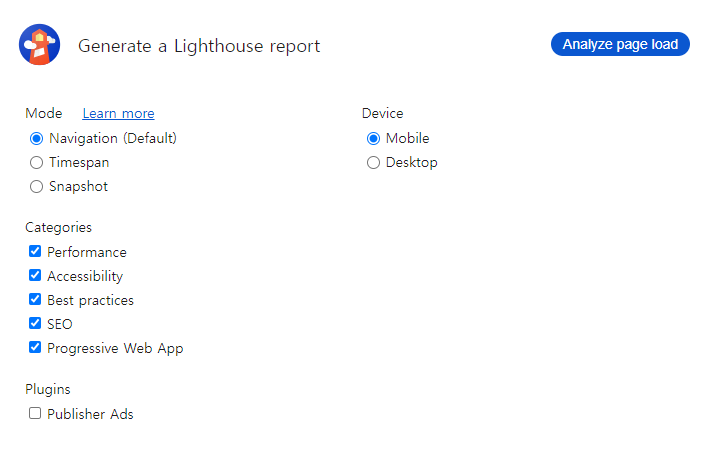Click the Mode section label
This screenshot has height=462, width=702.
click(44, 113)
